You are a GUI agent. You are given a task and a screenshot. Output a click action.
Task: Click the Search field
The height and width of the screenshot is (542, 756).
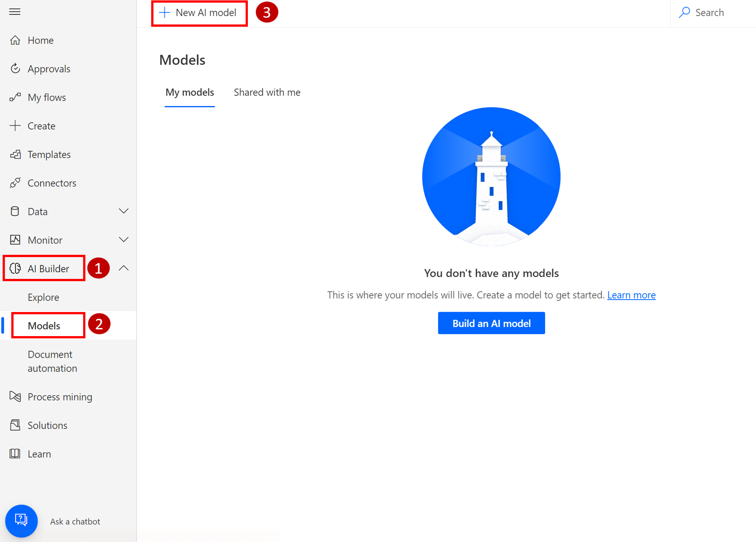tap(709, 13)
